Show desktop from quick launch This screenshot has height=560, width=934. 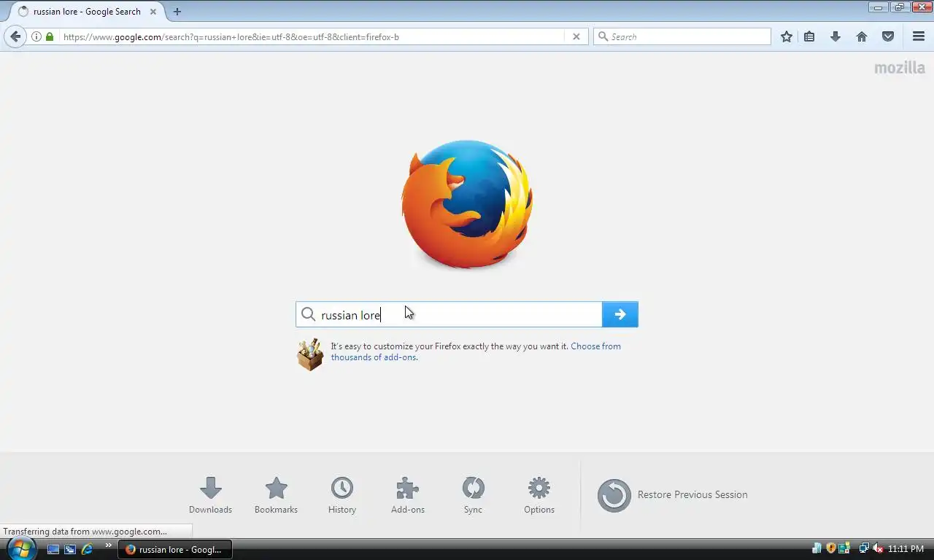coord(53,549)
